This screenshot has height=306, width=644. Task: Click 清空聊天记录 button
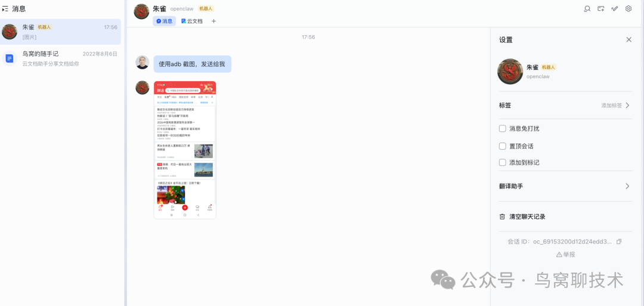[x=522, y=217]
